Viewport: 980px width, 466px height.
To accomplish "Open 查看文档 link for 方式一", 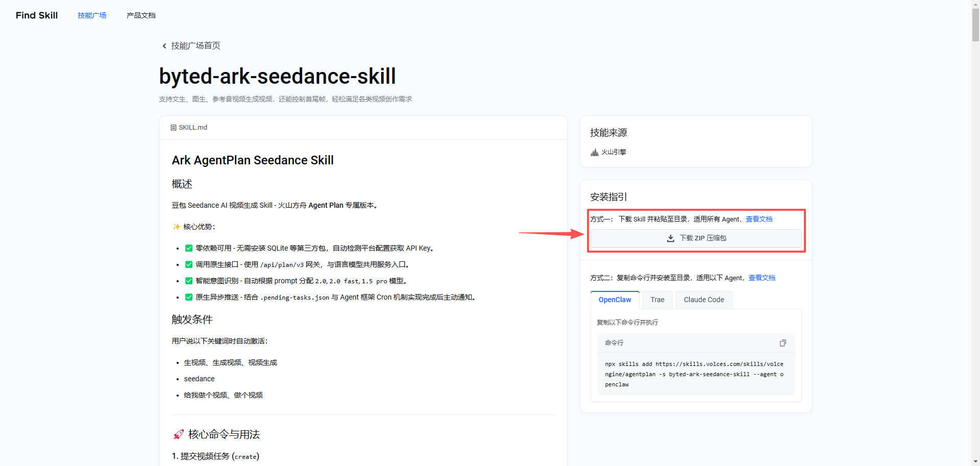I will [x=759, y=219].
